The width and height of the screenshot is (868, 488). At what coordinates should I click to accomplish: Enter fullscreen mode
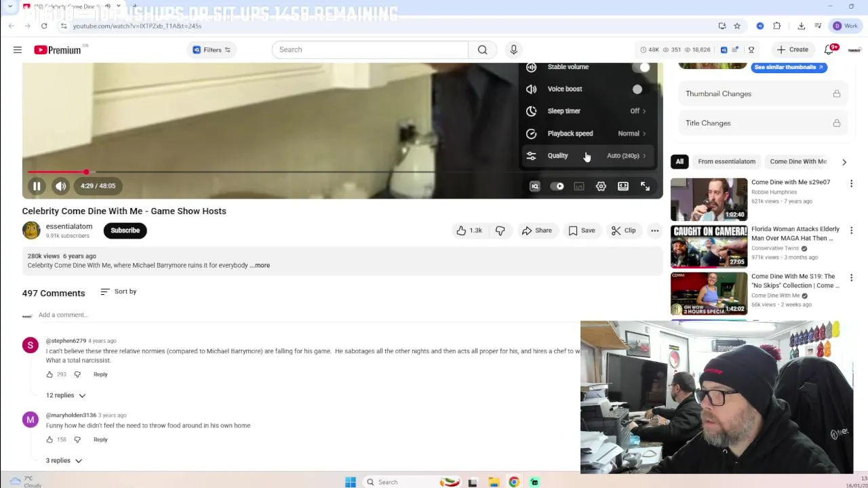point(645,186)
